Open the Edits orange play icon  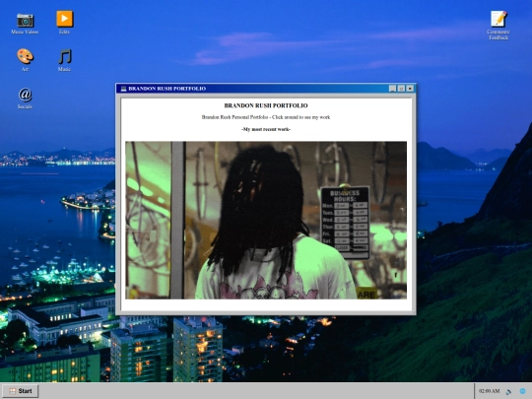click(x=64, y=19)
